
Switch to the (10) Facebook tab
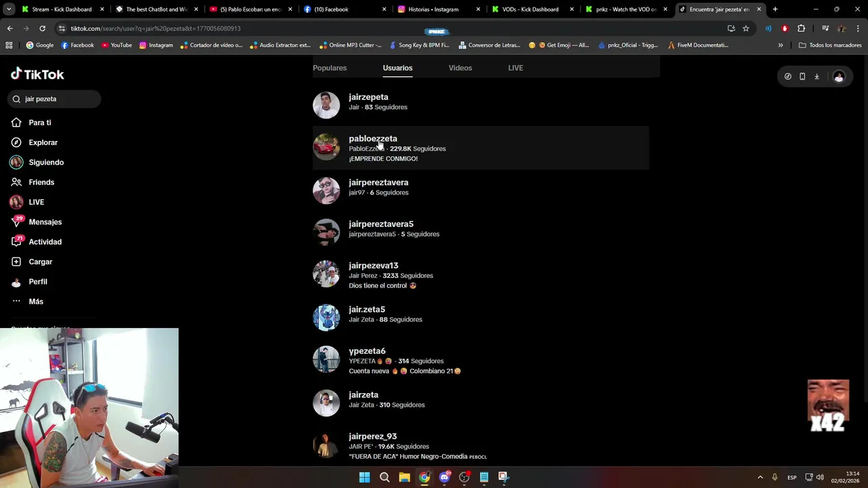344,9
